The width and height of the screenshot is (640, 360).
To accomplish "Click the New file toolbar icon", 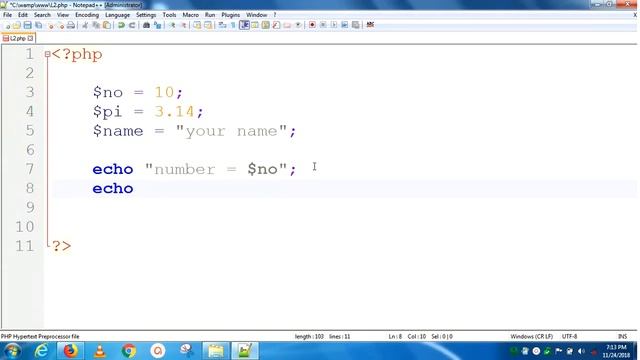I will pos(7,25).
